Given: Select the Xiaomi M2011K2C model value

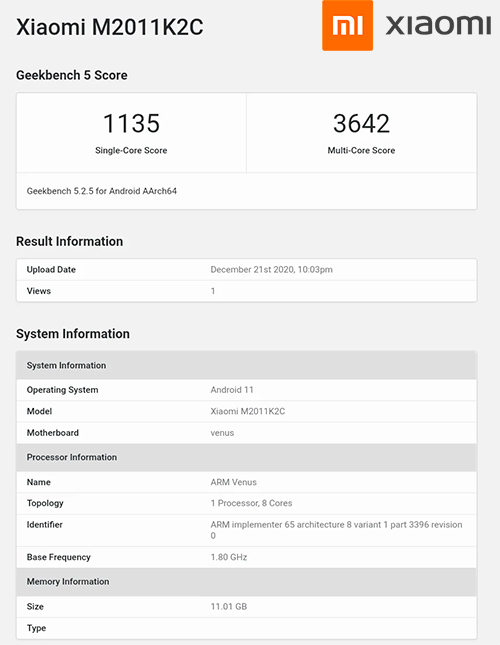Looking at the screenshot, I should [248, 411].
